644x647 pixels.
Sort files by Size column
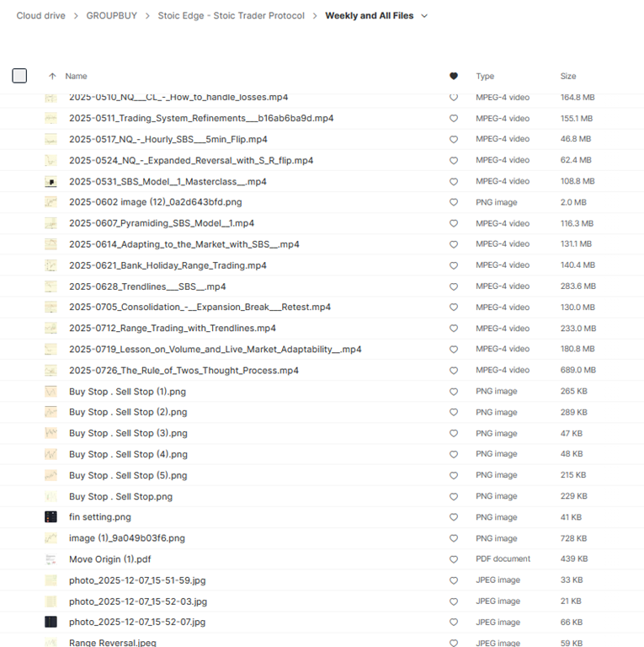coord(568,76)
